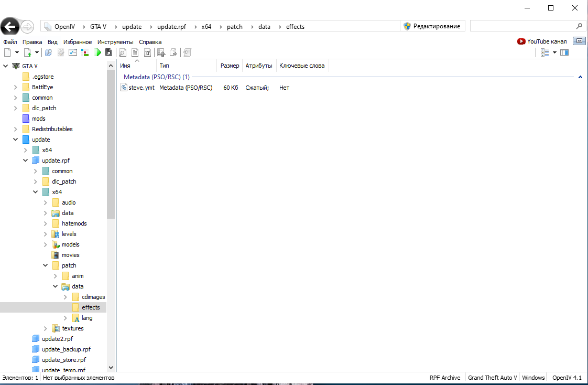Open the YouTube канал link
The width and height of the screenshot is (588, 385).
click(x=542, y=41)
